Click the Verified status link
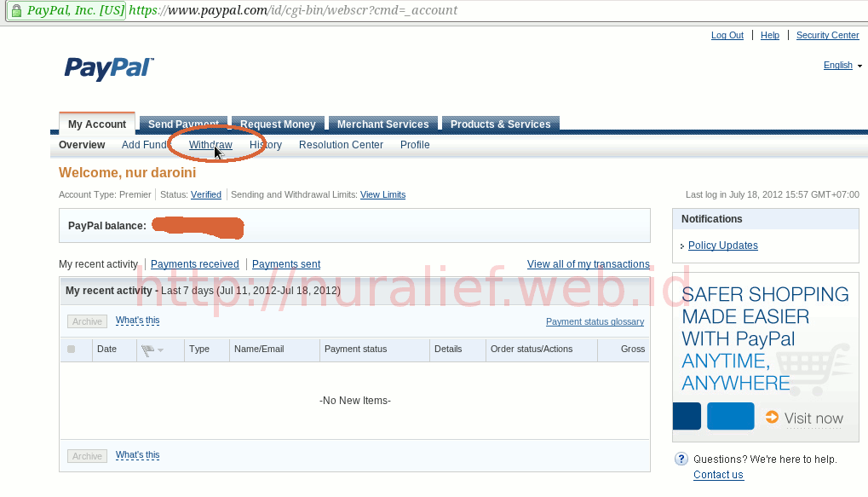The height and width of the screenshot is (497, 868). (206, 194)
